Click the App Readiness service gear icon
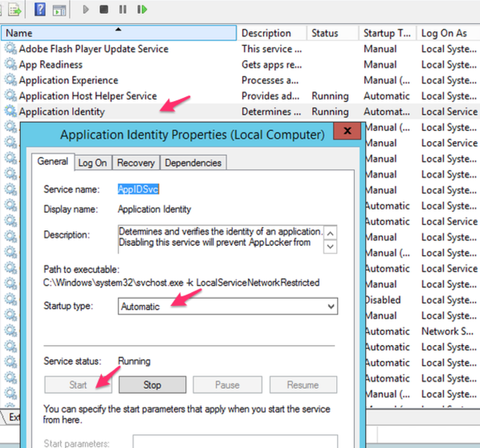 (x=10, y=64)
